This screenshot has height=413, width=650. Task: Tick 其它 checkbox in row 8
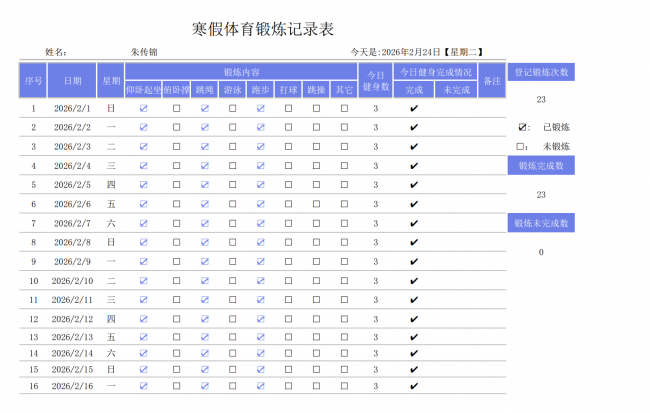tap(344, 242)
